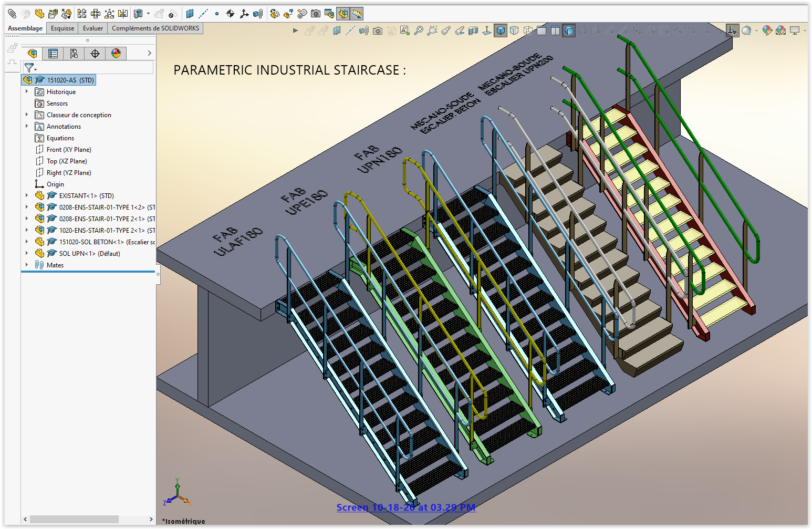Click the move component icon

point(275,14)
